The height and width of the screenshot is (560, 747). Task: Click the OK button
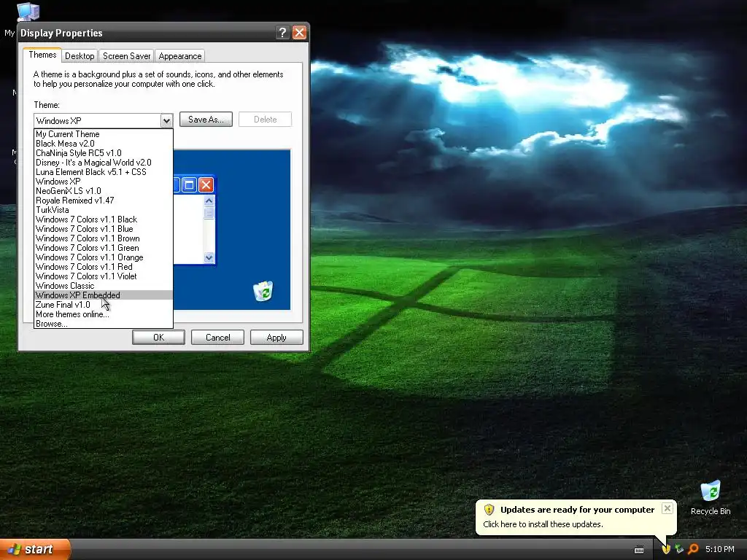tap(158, 337)
